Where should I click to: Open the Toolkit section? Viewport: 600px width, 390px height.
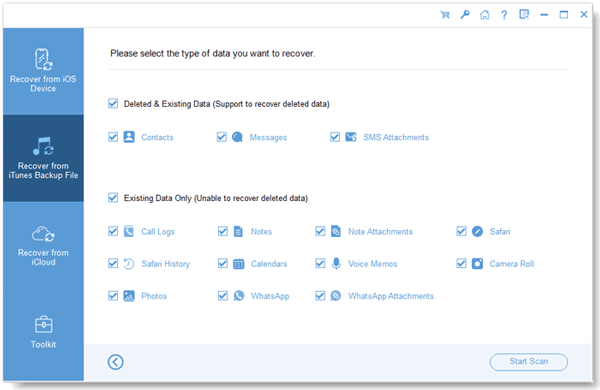(x=43, y=332)
